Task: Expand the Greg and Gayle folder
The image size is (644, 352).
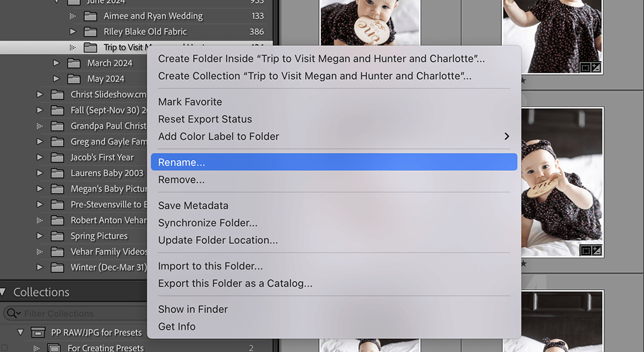Action: coord(40,141)
